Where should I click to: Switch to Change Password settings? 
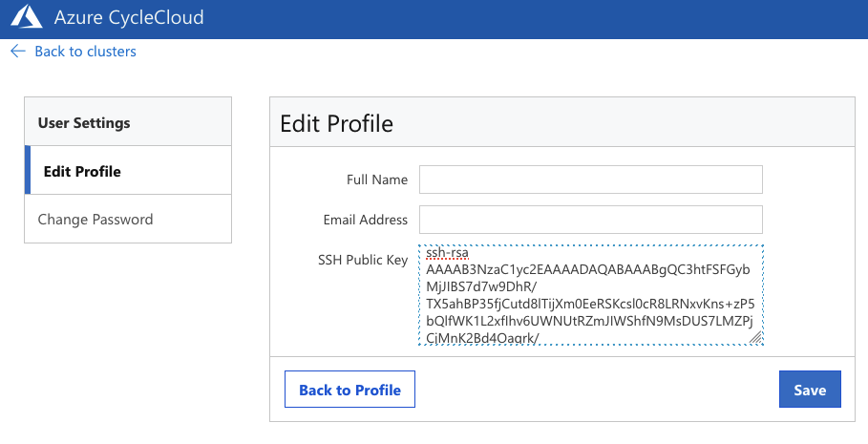[x=128, y=220]
